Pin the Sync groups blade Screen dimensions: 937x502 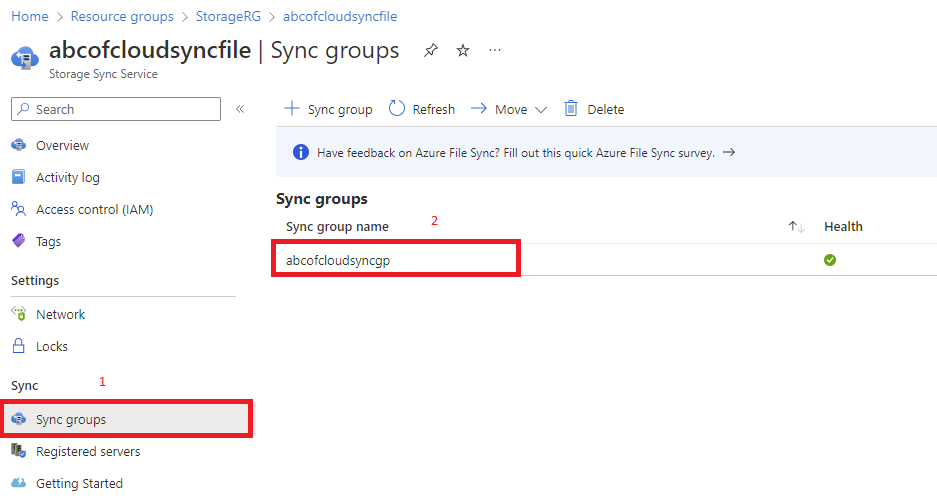click(x=430, y=51)
